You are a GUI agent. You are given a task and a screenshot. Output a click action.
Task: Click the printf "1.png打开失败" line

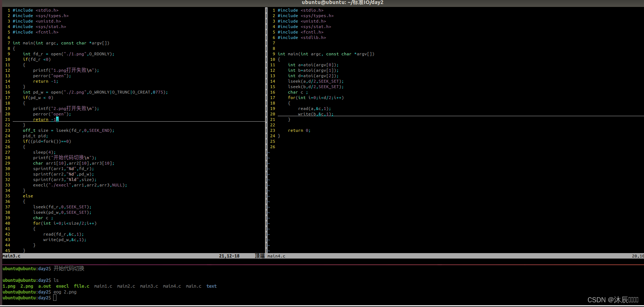coord(66,70)
